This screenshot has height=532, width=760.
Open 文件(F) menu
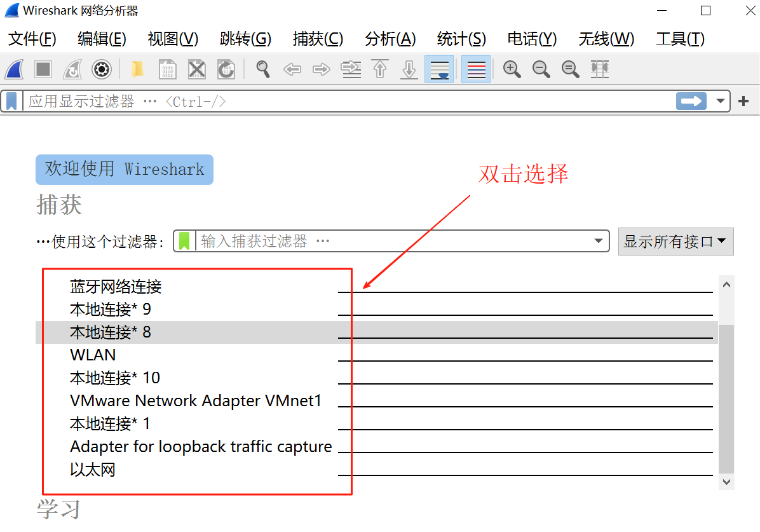(x=32, y=39)
